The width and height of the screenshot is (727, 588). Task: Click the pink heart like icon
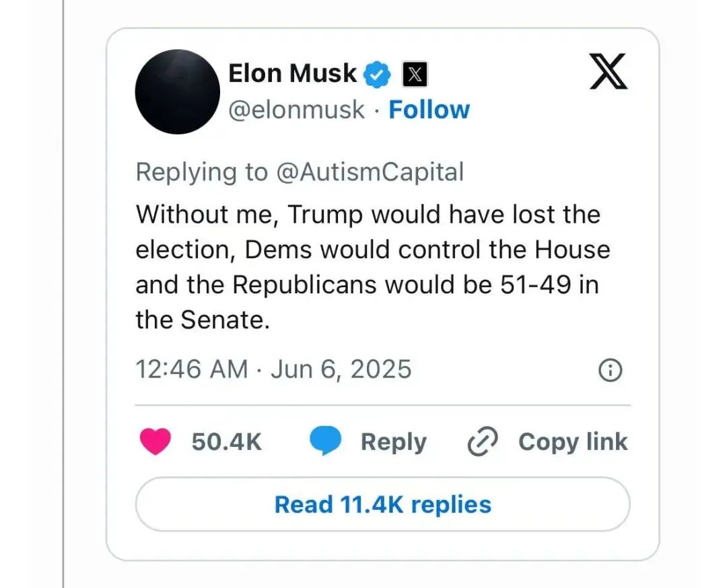(155, 441)
